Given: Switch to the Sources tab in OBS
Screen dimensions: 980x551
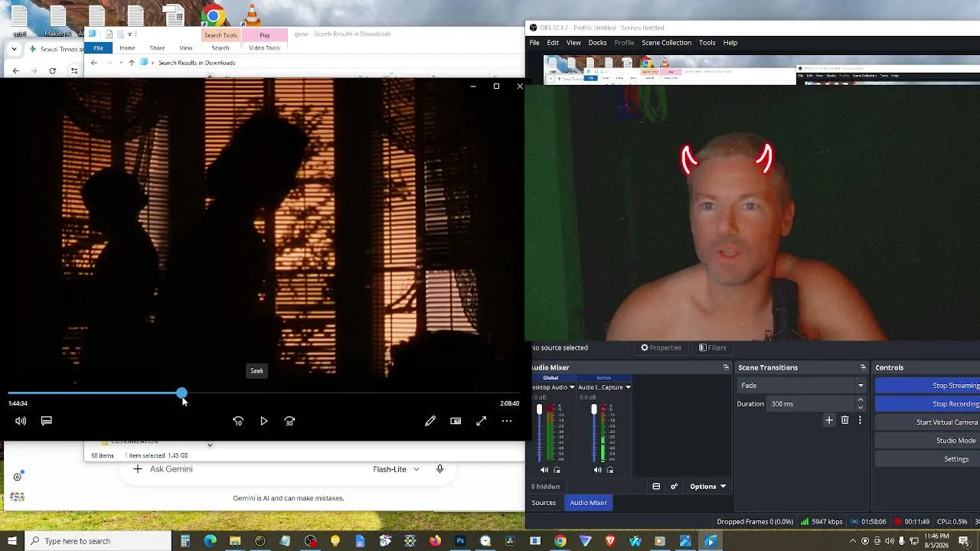Looking at the screenshot, I should point(544,503).
